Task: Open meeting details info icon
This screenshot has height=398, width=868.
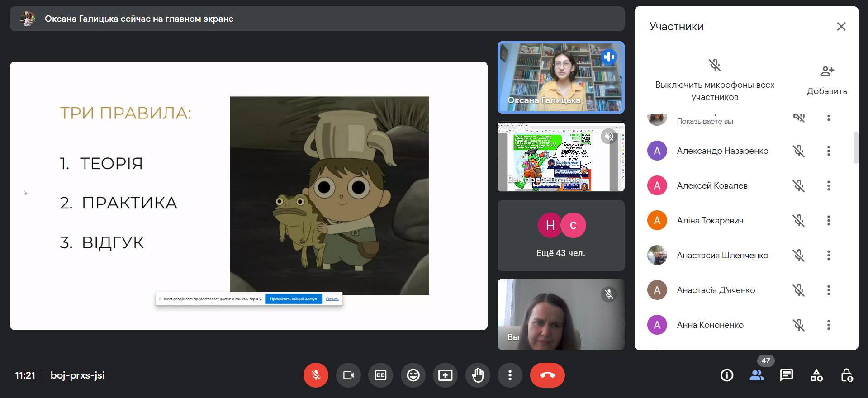Action: point(727,375)
